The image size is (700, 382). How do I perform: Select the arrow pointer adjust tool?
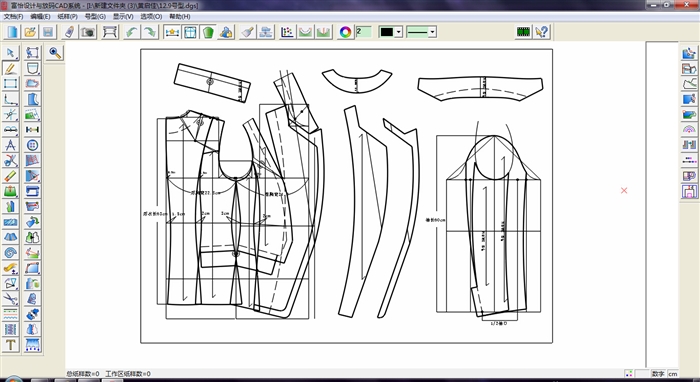coord(11,53)
